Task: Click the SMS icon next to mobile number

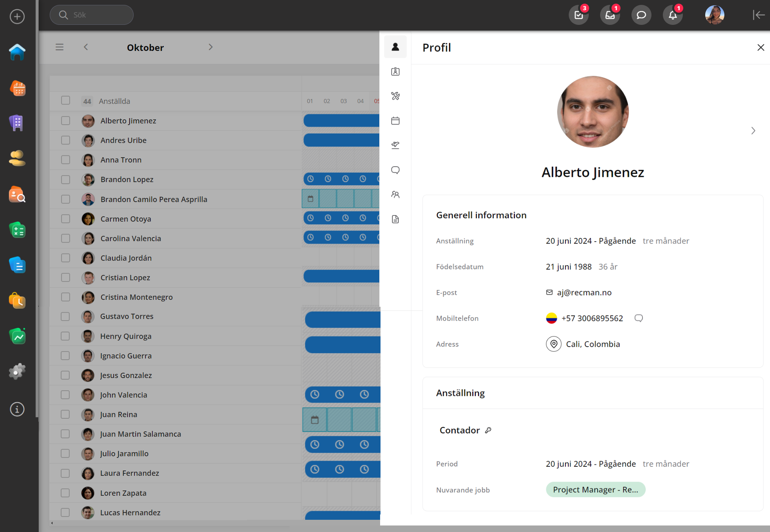Action: 638,318
